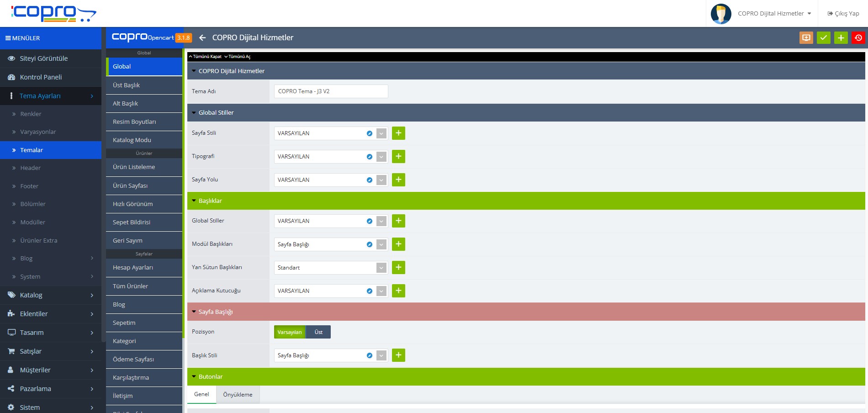Open the Sayfa Yolu dropdown arrow

tap(381, 180)
